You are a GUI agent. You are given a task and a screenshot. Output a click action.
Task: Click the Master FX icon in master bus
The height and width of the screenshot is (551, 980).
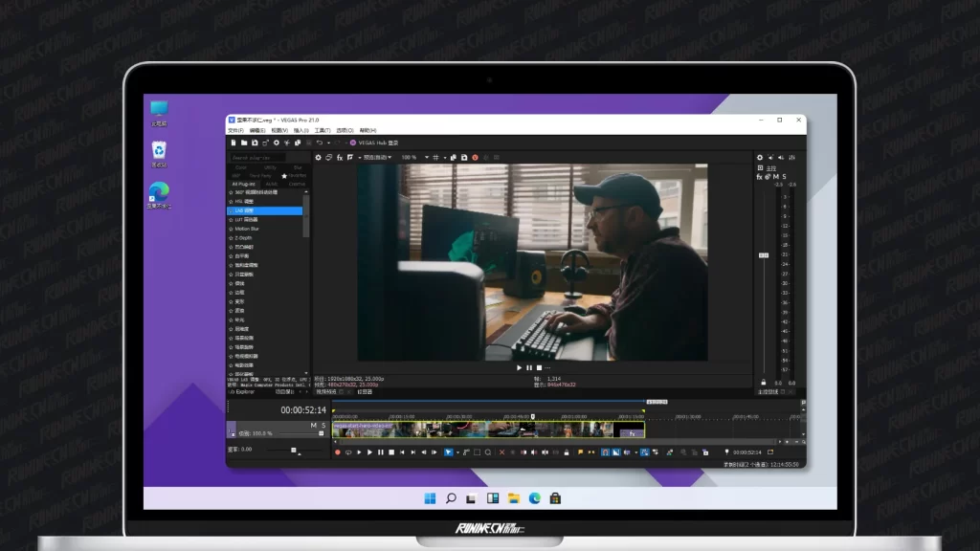click(x=760, y=177)
